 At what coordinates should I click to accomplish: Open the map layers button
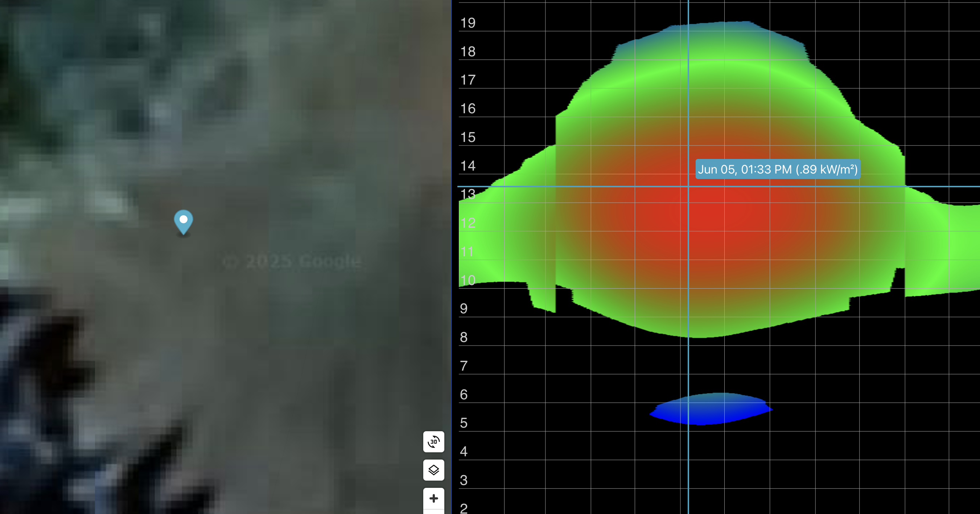pos(434,470)
